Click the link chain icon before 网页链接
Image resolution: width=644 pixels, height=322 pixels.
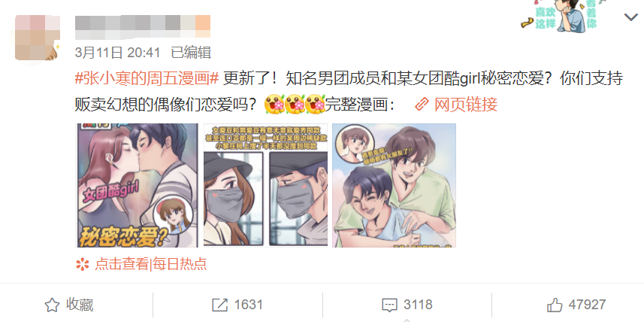point(422,104)
